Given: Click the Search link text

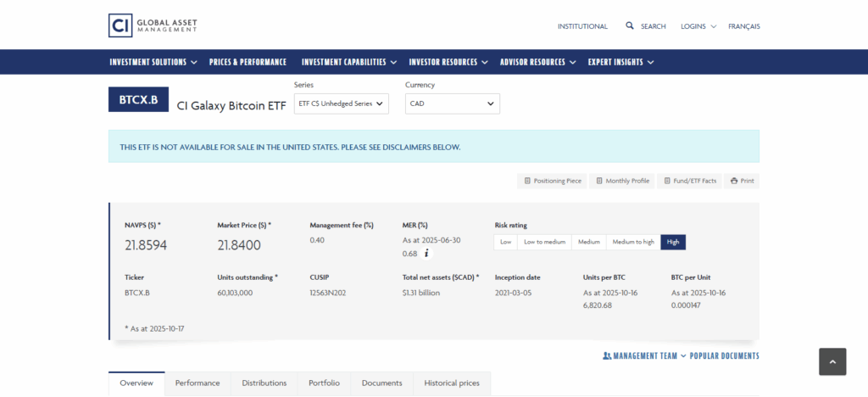Looking at the screenshot, I should (654, 26).
